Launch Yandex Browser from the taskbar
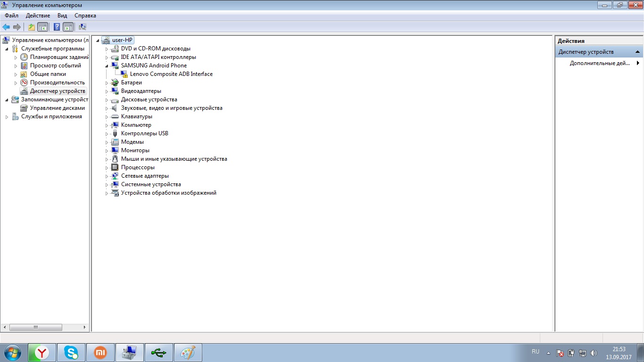 [42, 352]
